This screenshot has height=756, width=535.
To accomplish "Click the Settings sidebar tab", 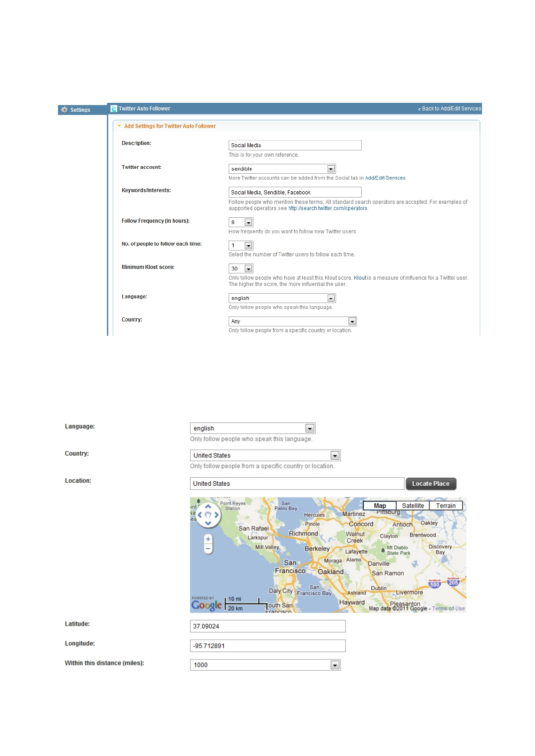I will tap(82, 110).
